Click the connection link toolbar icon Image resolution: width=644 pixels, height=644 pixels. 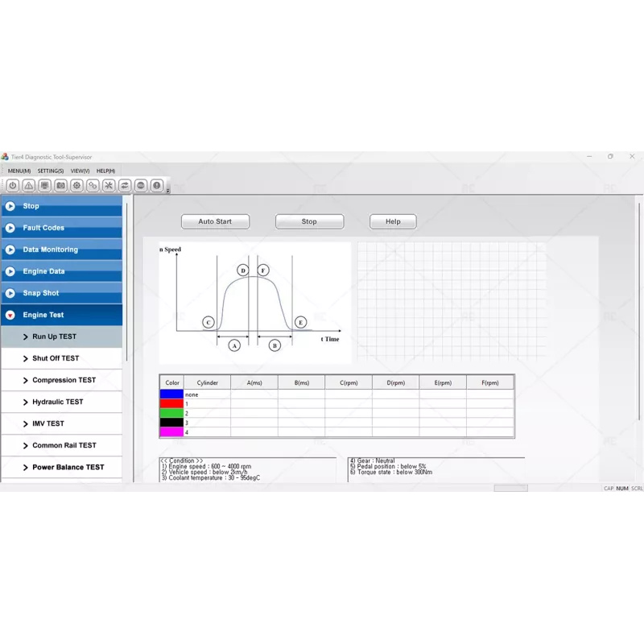click(x=93, y=185)
